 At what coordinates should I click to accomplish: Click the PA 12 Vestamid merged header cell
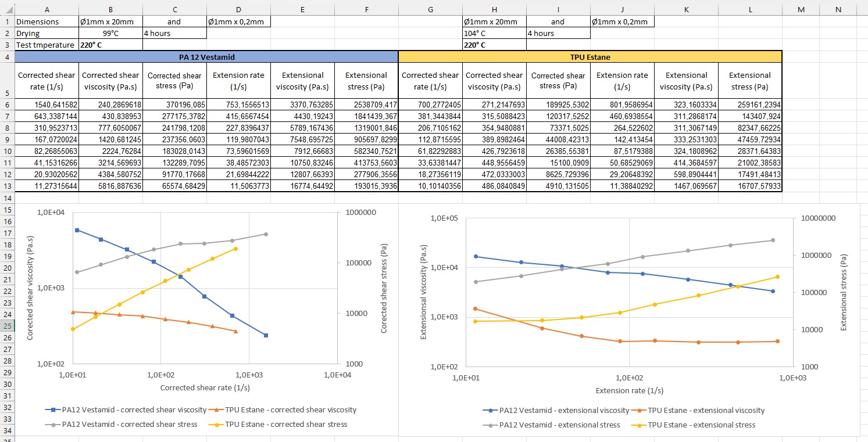[206, 57]
